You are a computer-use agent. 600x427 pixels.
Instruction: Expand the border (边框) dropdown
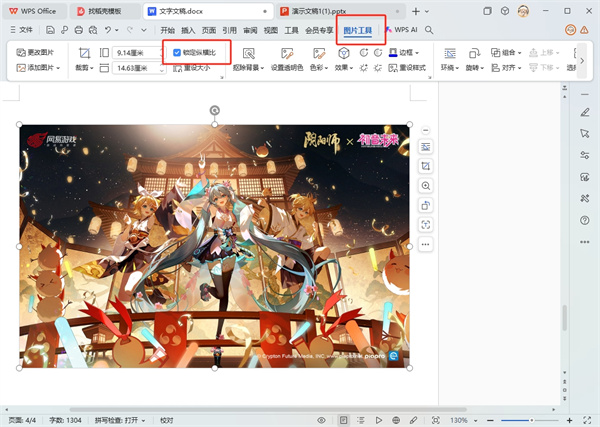[x=417, y=53]
